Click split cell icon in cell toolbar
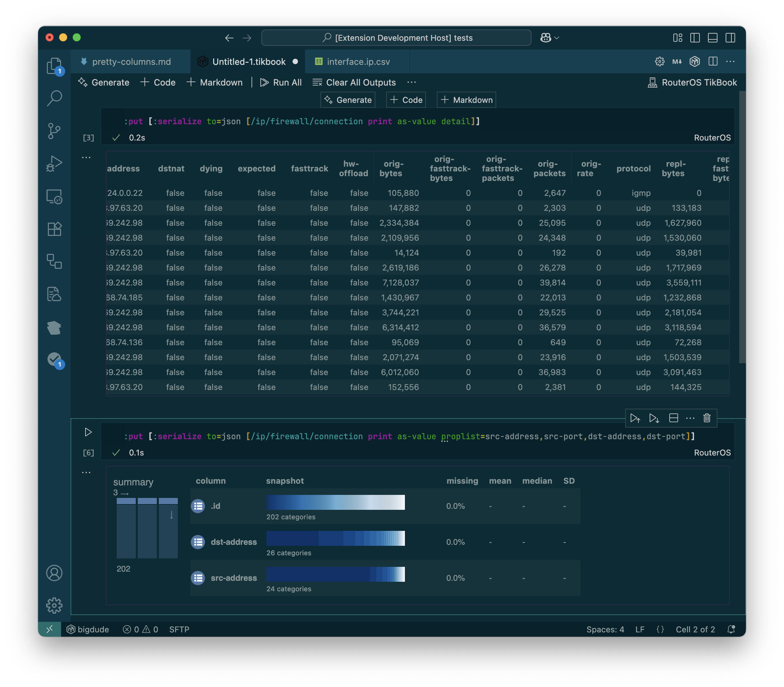 pyautogui.click(x=674, y=418)
